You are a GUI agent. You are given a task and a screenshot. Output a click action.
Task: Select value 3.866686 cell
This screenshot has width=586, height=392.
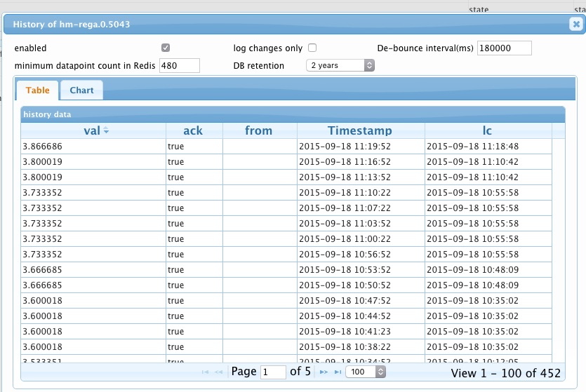pos(93,147)
